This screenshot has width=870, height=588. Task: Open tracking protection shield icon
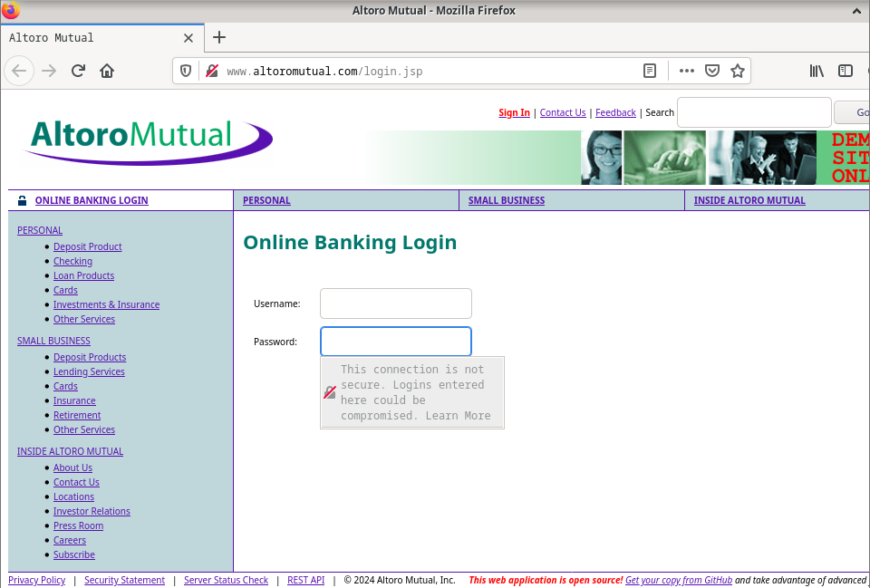[x=186, y=71]
